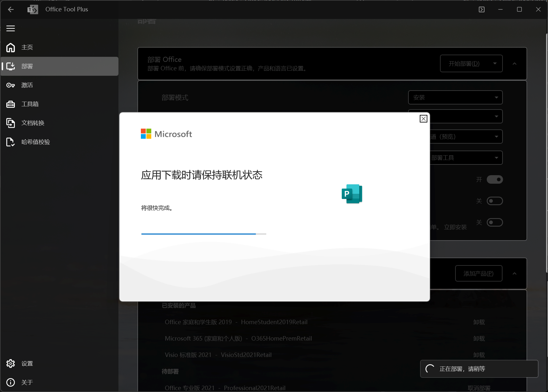Click the home icon for 主页

[x=11, y=47]
